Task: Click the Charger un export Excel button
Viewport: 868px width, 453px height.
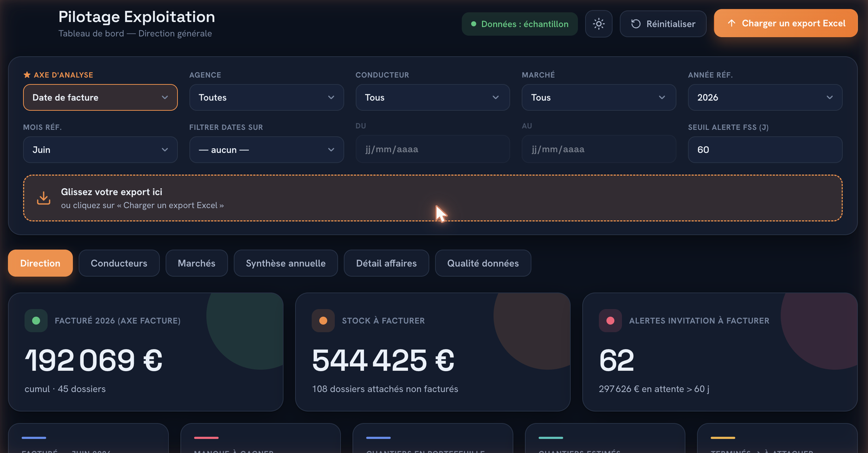Action: click(786, 23)
